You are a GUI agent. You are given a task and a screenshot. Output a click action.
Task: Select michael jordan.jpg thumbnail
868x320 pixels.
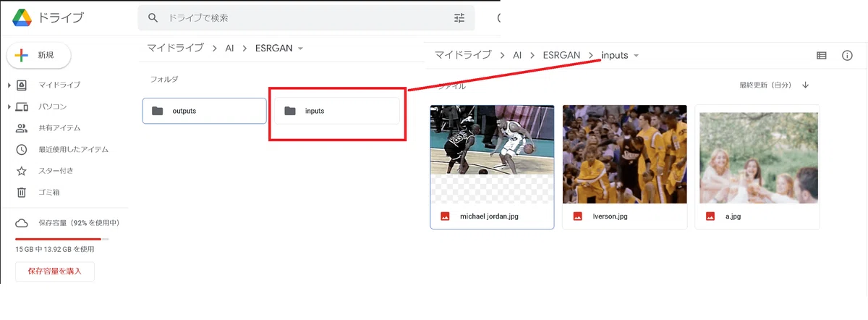[x=492, y=153]
